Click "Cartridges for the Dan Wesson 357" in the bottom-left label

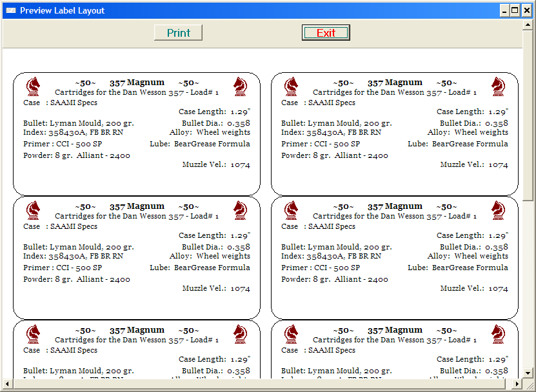pyautogui.click(x=119, y=340)
